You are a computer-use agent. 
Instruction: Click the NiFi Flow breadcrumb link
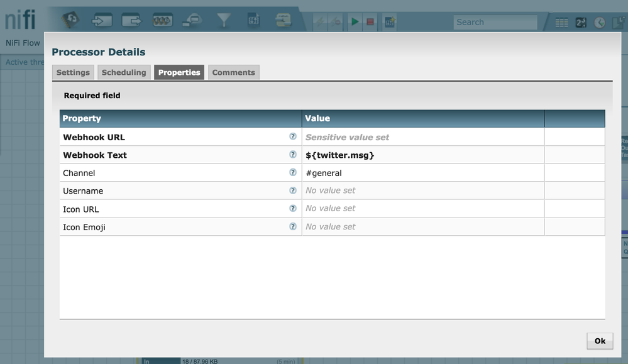[x=23, y=43]
